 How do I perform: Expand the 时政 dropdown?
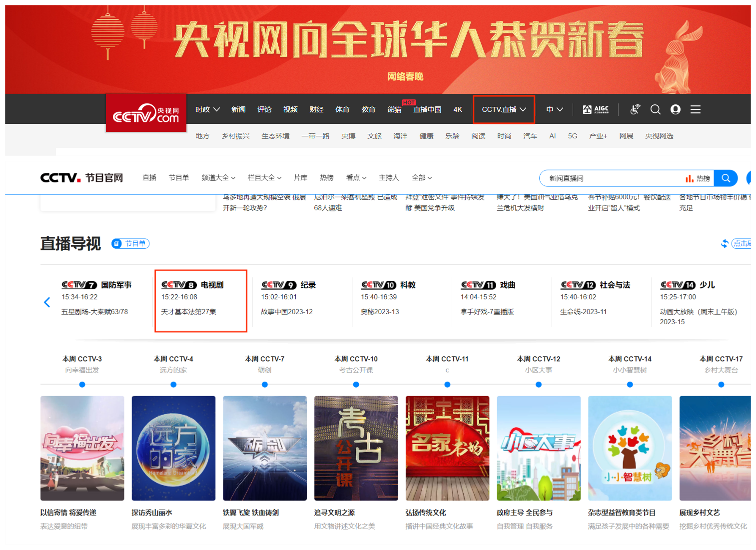point(207,109)
